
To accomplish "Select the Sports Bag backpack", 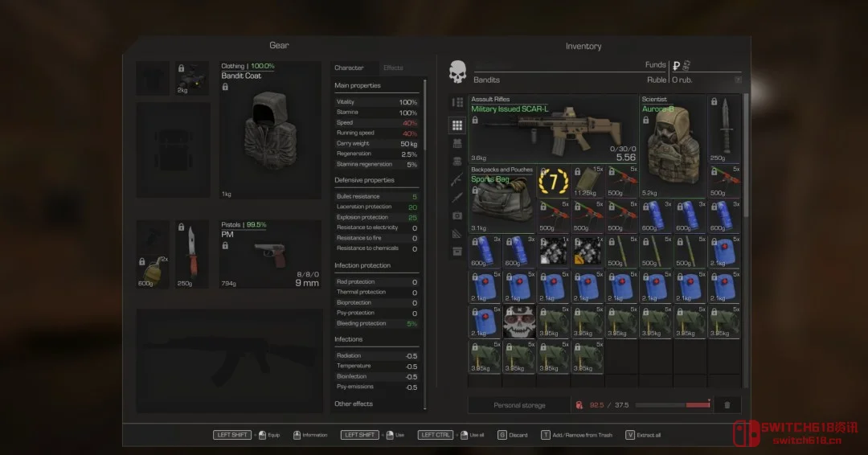I will point(502,194).
